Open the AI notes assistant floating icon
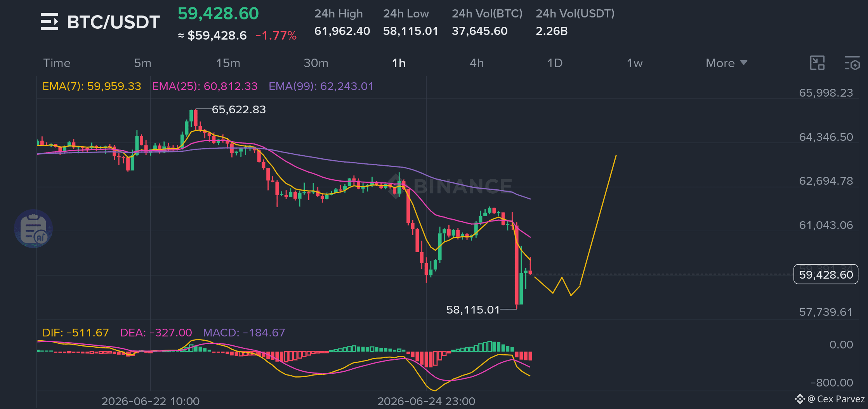This screenshot has height=409, width=868. click(x=33, y=229)
